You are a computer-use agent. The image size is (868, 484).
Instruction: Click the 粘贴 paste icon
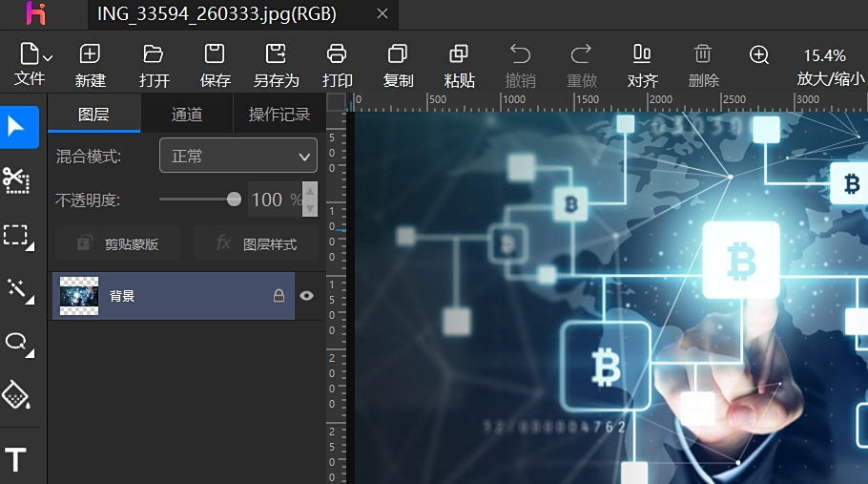tap(459, 54)
